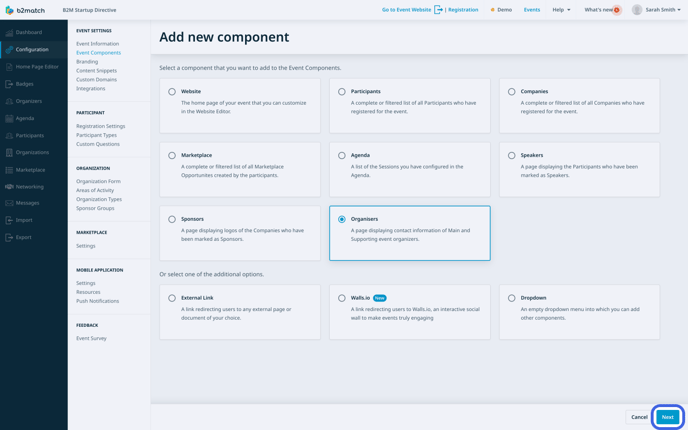Open Event Components settings
Screen dimensions: 688x430
(x=98, y=53)
